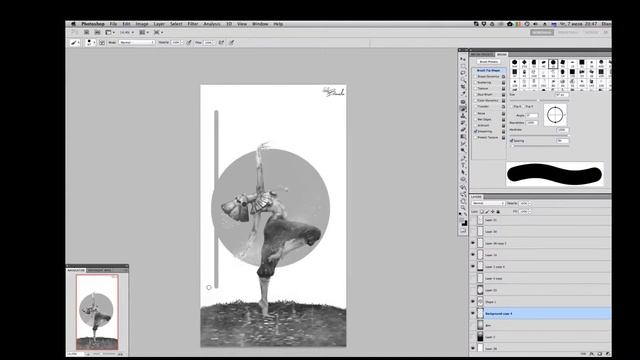Switch to the Navigator tab

tap(76, 270)
